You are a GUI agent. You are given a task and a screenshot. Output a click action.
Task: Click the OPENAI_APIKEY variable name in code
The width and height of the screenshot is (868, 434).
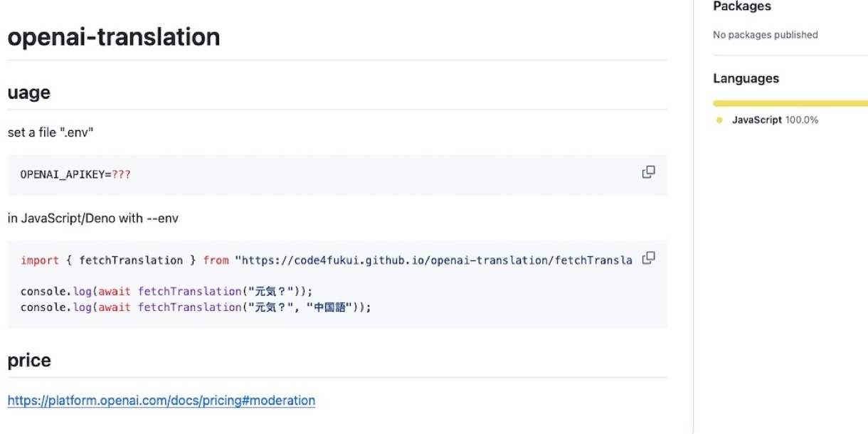click(62, 175)
